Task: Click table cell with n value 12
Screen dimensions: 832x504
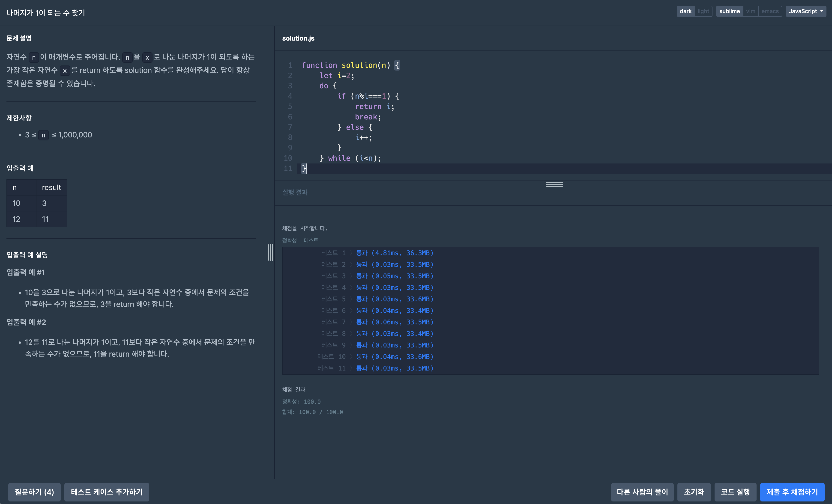Action: (x=21, y=219)
